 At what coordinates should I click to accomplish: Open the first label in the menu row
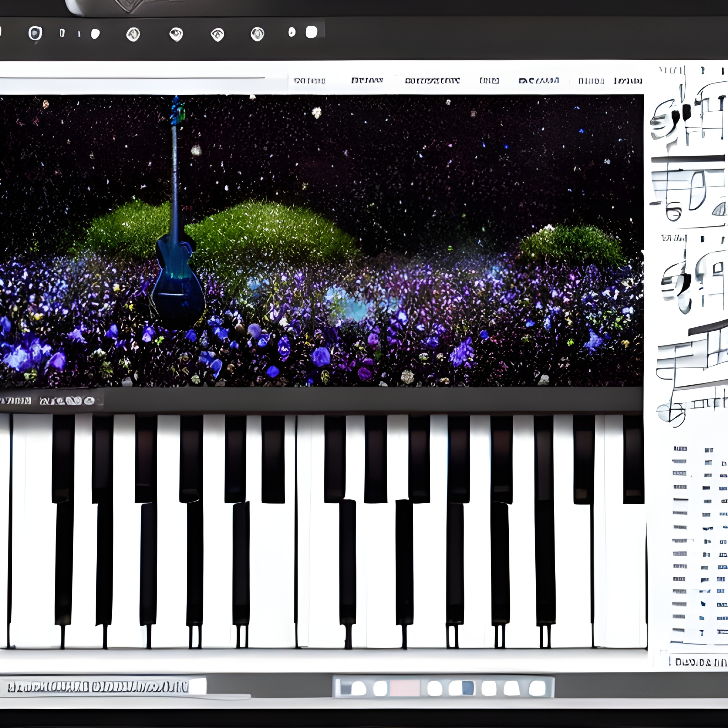coord(309,81)
